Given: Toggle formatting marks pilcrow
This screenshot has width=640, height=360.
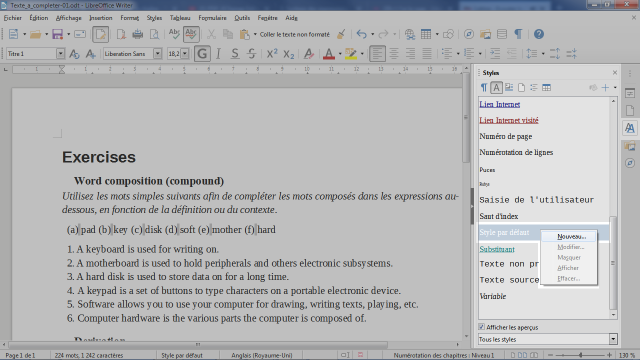Looking at the screenshot, I should pyautogui.click(x=518, y=34).
